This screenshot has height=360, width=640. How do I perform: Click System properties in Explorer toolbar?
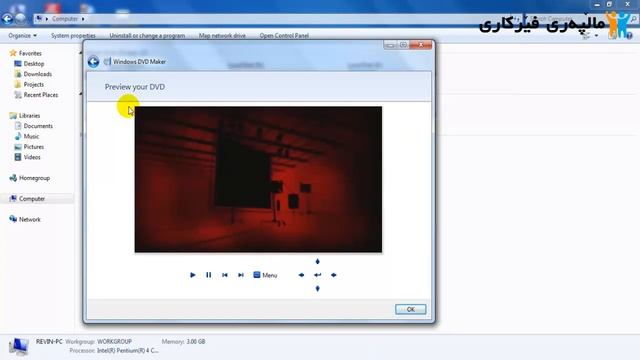pyautogui.click(x=73, y=36)
